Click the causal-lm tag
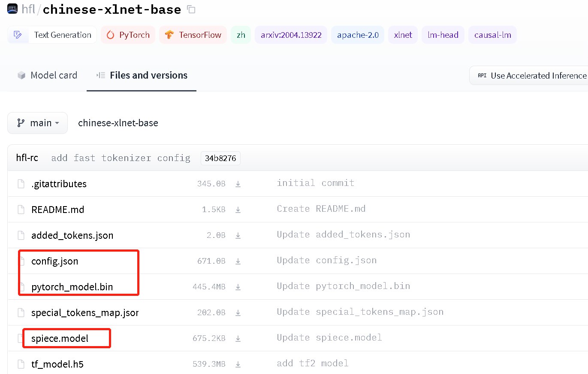Viewport: 588px width, 374px height. coord(493,35)
